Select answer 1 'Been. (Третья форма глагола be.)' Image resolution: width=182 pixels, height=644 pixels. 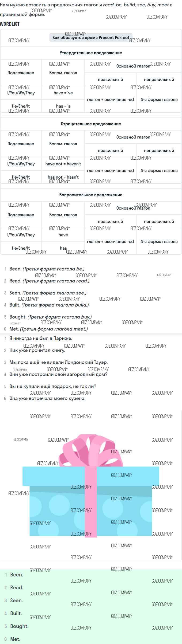[x=47, y=269]
